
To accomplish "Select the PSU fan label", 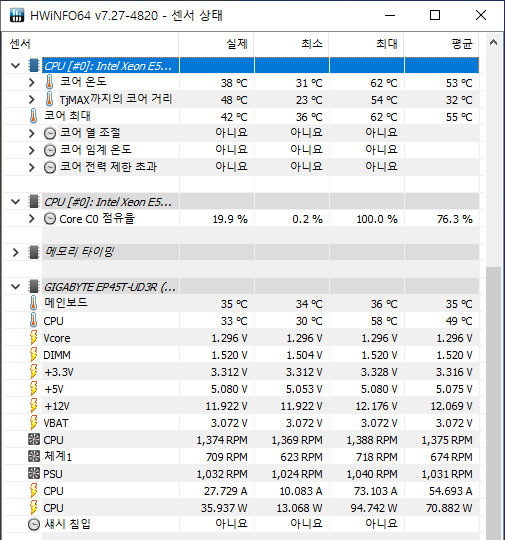I will click(x=53, y=474).
